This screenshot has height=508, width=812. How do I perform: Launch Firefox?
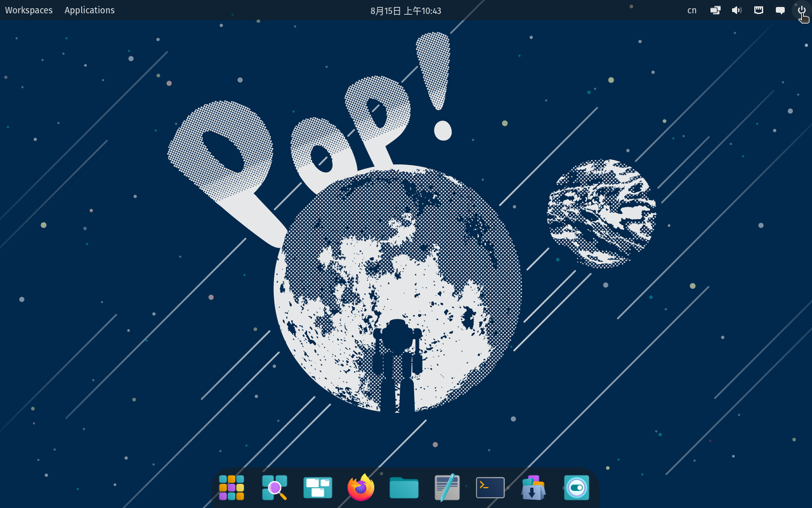(x=360, y=487)
